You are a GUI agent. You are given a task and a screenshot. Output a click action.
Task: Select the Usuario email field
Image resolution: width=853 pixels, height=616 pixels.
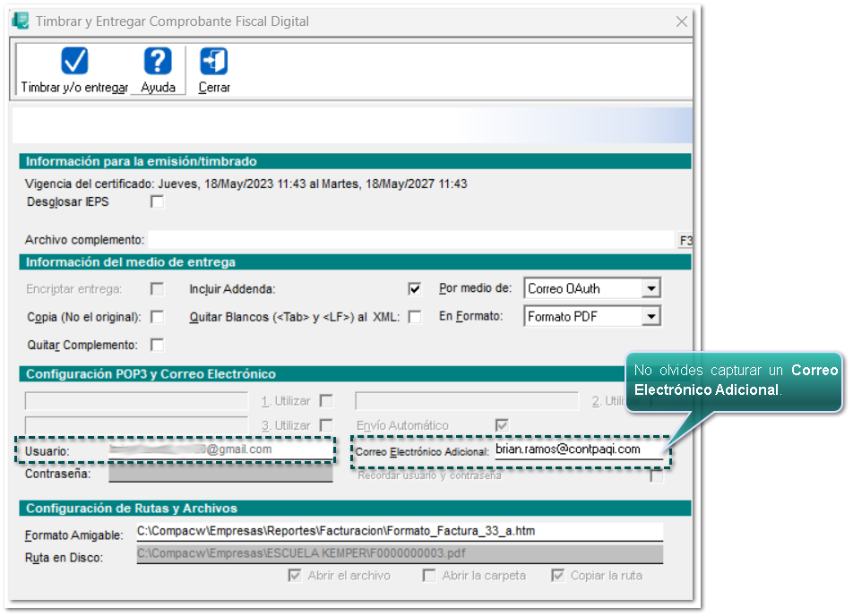coord(220,449)
